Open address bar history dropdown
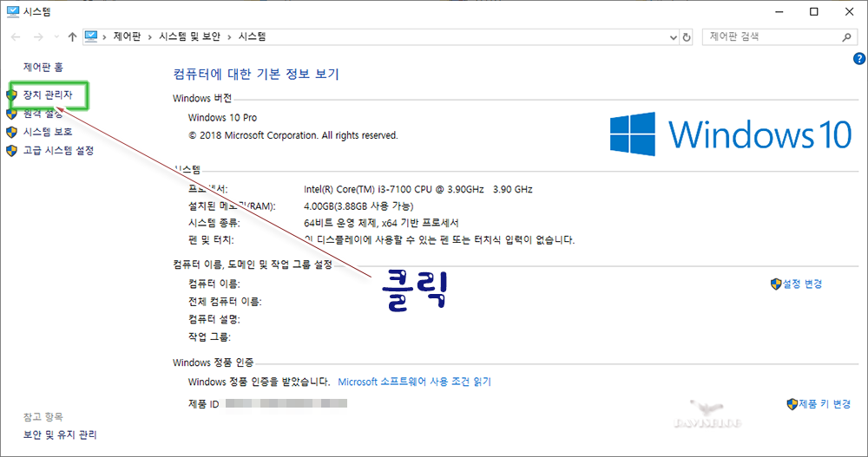The height and width of the screenshot is (457, 868). (x=674, y=37)
